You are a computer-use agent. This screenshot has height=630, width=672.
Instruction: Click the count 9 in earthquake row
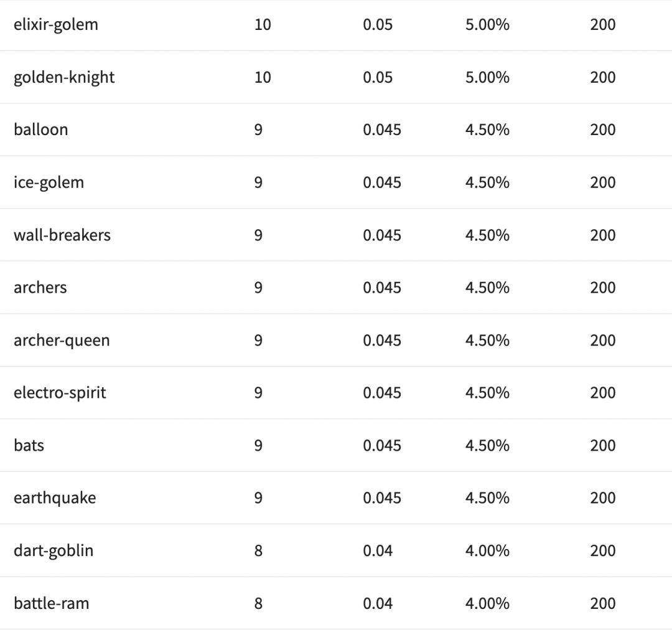pos(258,498)
